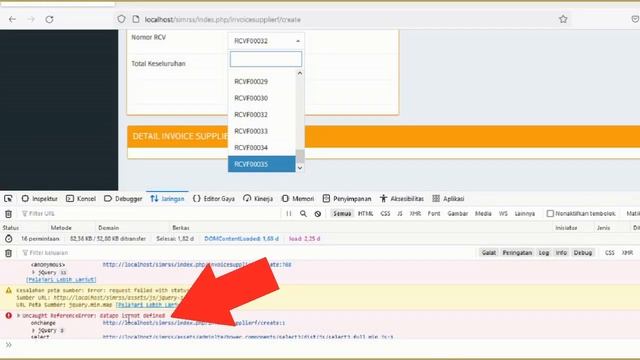640x360 pixels.
Task: Open the Editor Gaya tab
Action: pos(214,199)
